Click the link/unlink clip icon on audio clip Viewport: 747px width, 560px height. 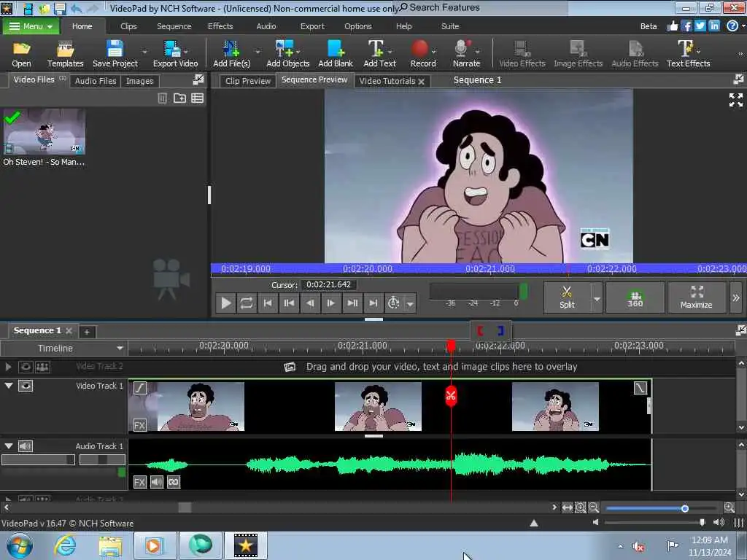(174, 482)
